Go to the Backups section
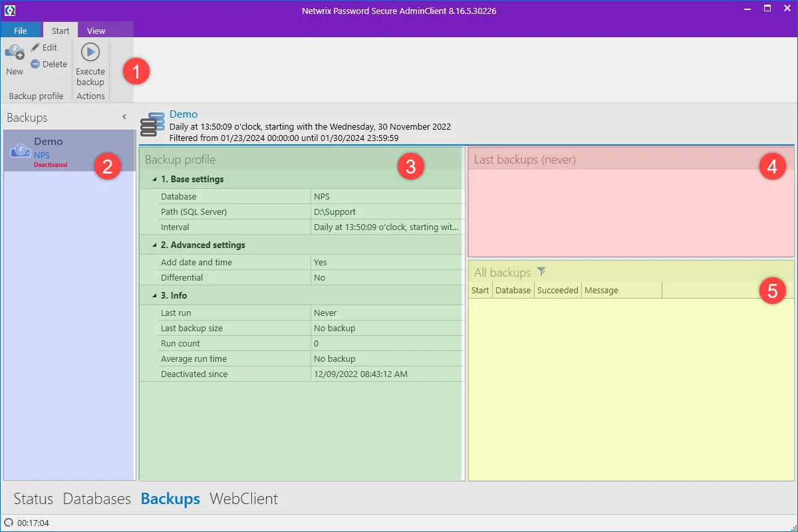 pyautogui.click(x=170, y=499)
